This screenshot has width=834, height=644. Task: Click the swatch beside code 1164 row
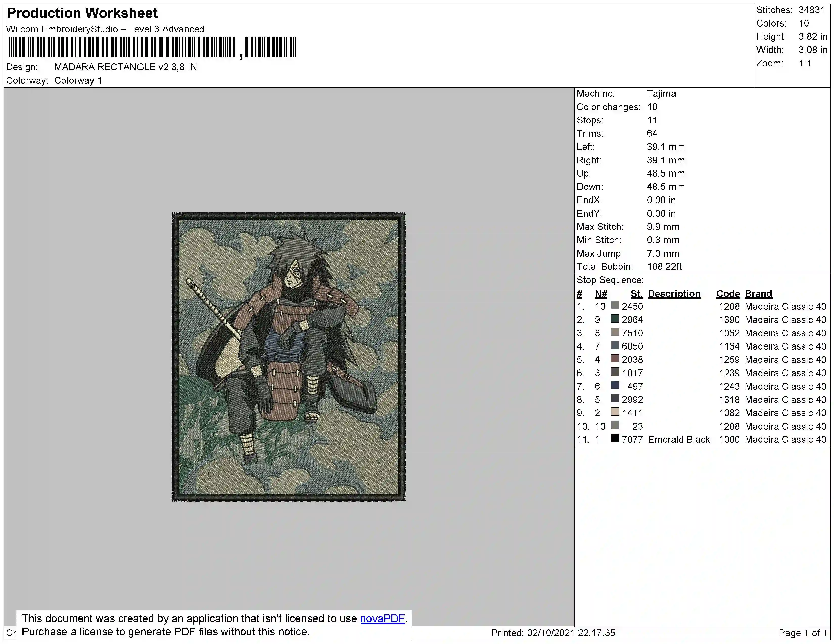pos(614,345)
